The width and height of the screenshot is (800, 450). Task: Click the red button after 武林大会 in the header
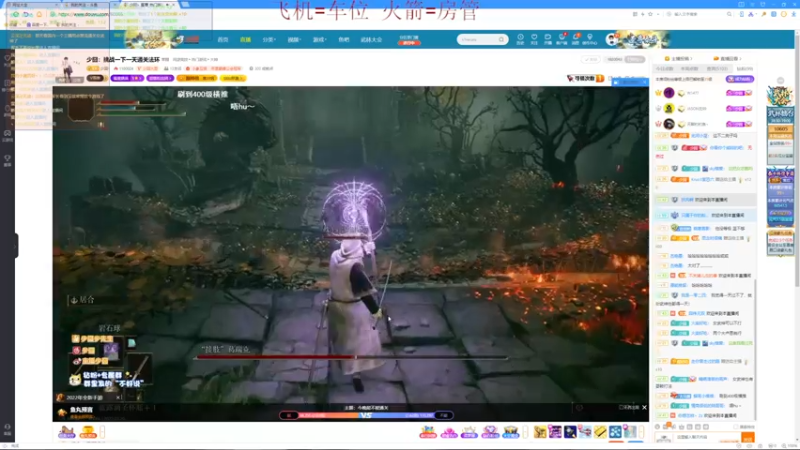coord(409,43)
